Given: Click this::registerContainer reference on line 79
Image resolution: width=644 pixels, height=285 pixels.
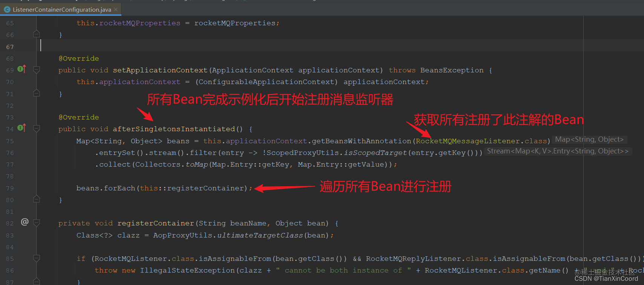Looking at the screenshot, I should [x=192, y=188].
